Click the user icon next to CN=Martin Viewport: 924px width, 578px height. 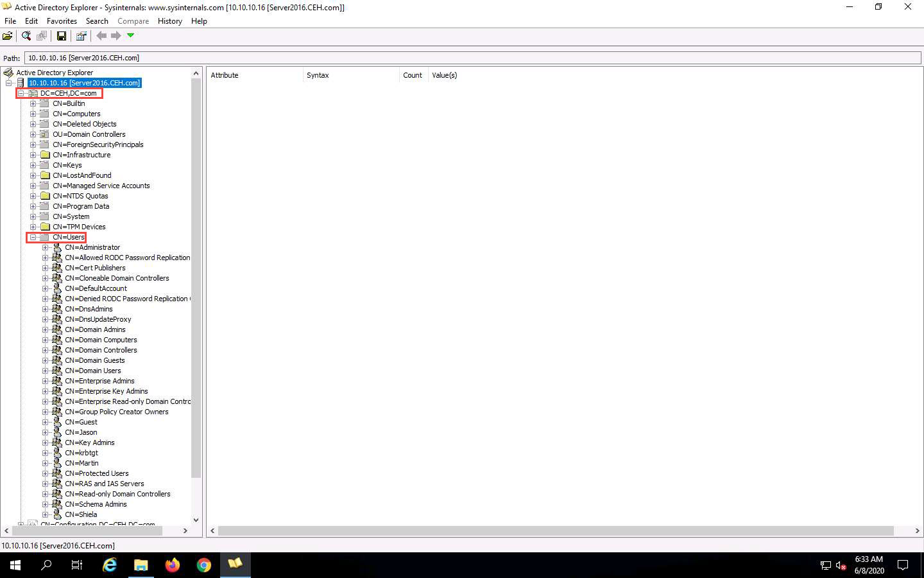tap(57, 463)
